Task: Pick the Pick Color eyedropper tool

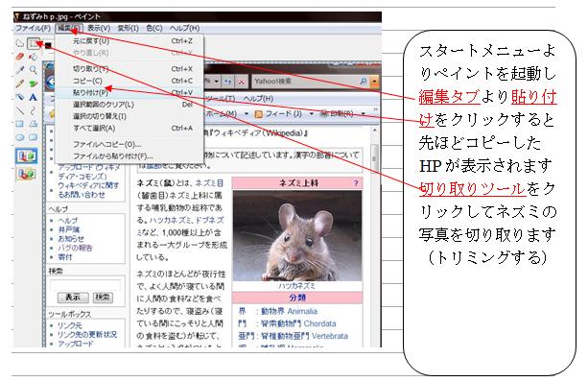Action: click(20, 70)
